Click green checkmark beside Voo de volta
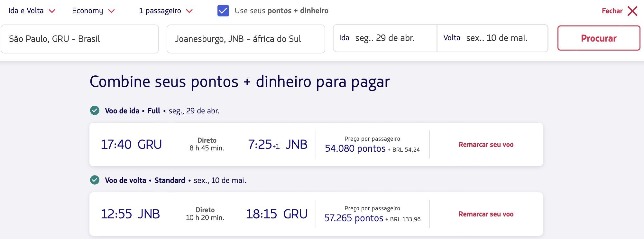This screenshot has width=644, height=239. coord(95,180)
